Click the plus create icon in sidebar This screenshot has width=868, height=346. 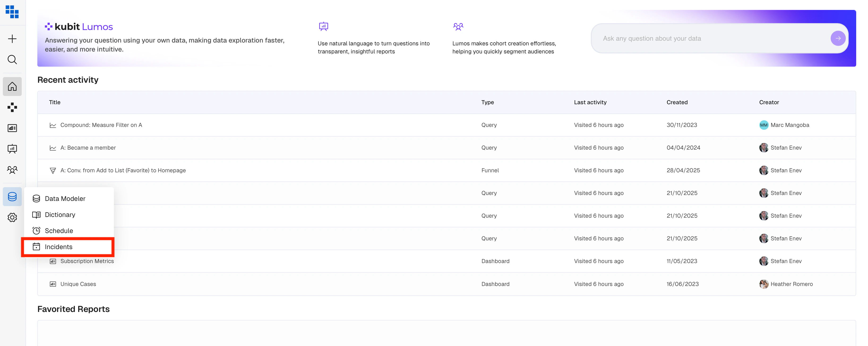pos(12,39)
